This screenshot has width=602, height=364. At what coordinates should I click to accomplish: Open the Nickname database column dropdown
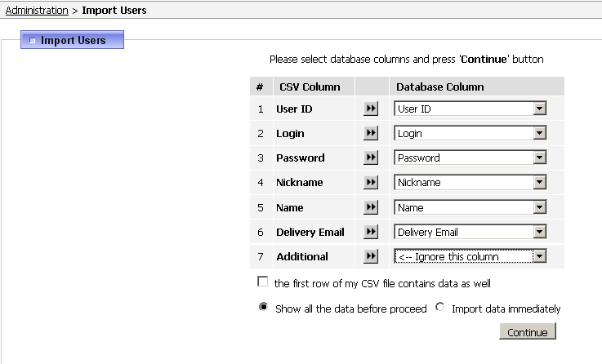click(470, 182)
